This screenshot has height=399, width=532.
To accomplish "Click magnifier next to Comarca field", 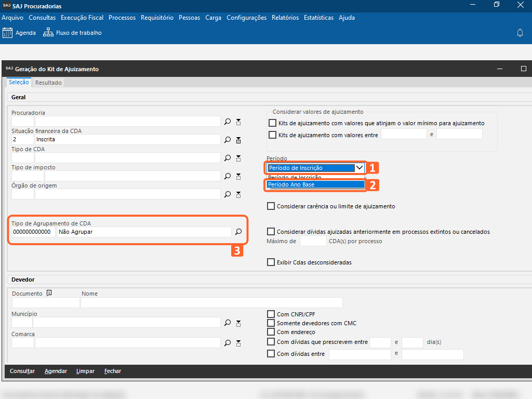I will (x=228, y=343).
